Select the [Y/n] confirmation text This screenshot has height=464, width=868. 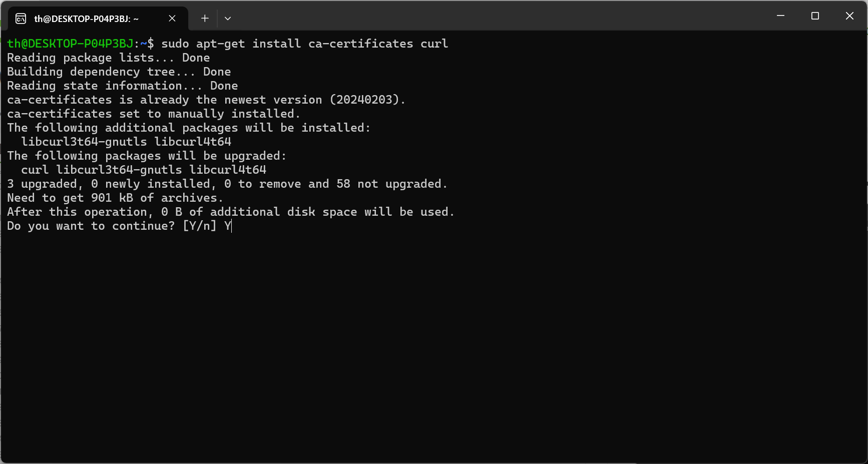(201, 226)
